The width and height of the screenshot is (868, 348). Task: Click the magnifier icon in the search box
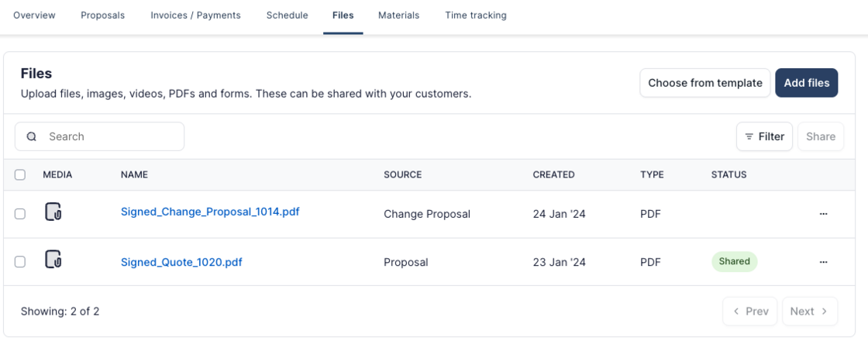point(32,136)
